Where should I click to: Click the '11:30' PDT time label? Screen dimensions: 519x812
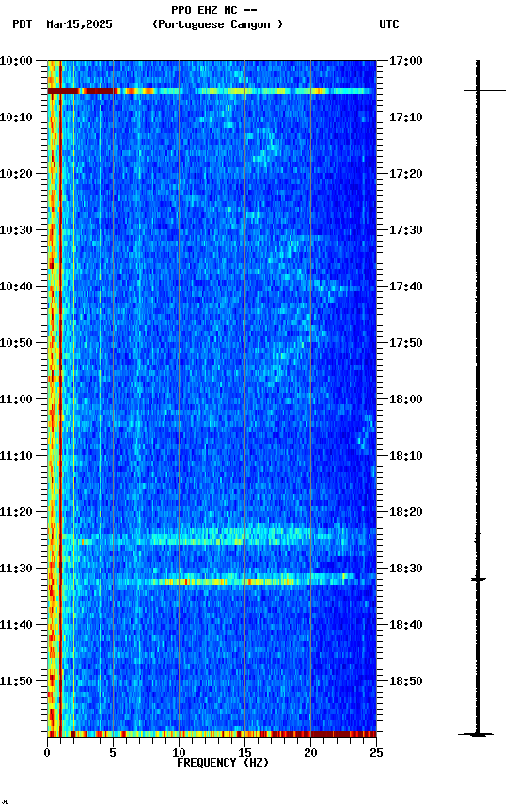click(x=16, y=569)
